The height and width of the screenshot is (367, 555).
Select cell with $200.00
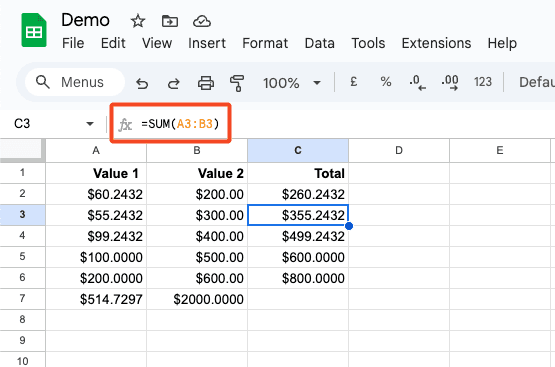(197, 194)
